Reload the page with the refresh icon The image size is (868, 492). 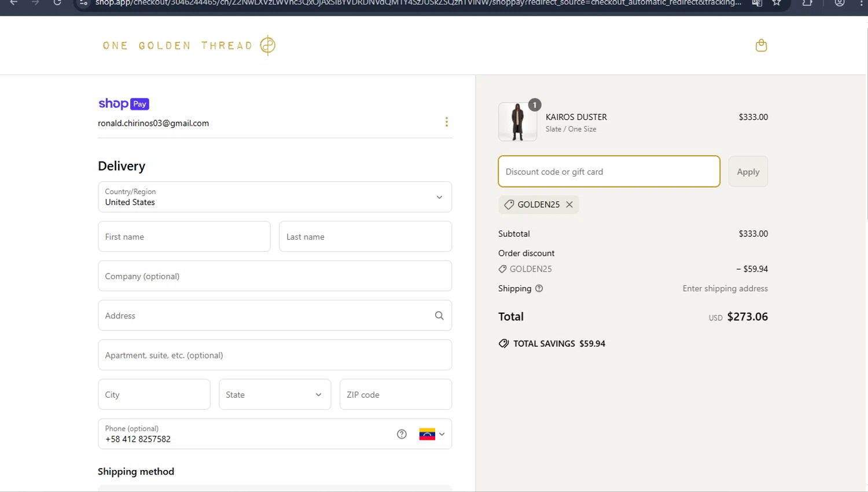[57, 3]
